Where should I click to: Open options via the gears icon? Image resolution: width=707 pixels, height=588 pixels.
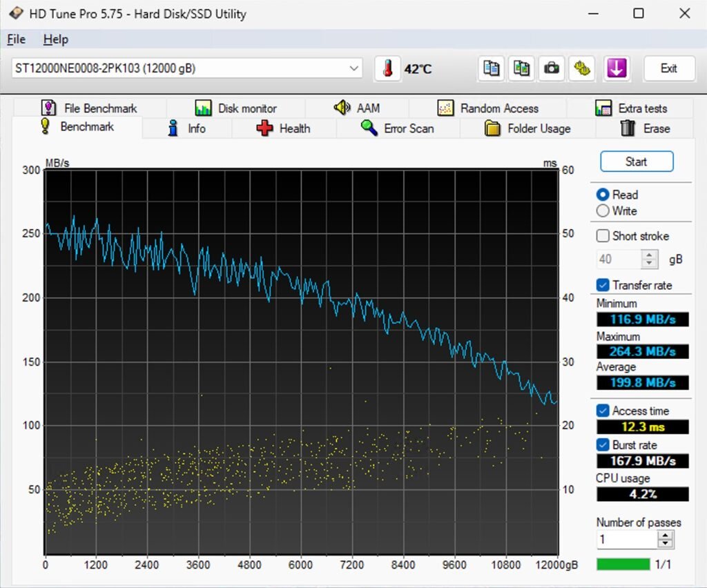(x=581, y=68)
